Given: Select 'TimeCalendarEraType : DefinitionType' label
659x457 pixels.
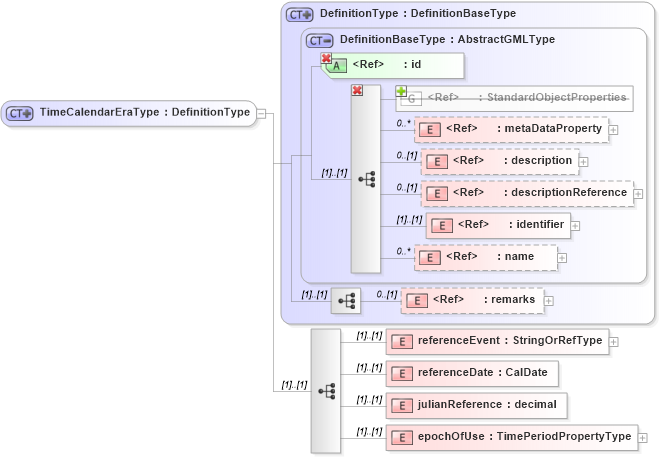Looking at the screenshot, I should (145, 112).
